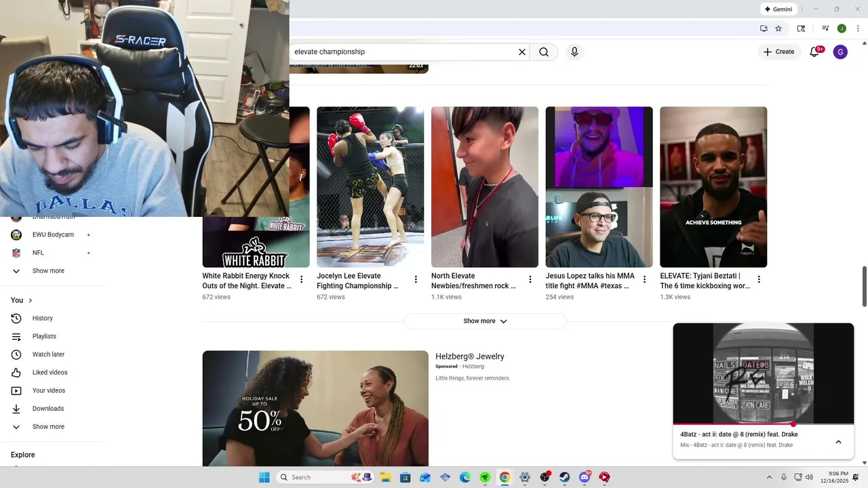Switch to Chrome in the taskbar

point(505,477)
